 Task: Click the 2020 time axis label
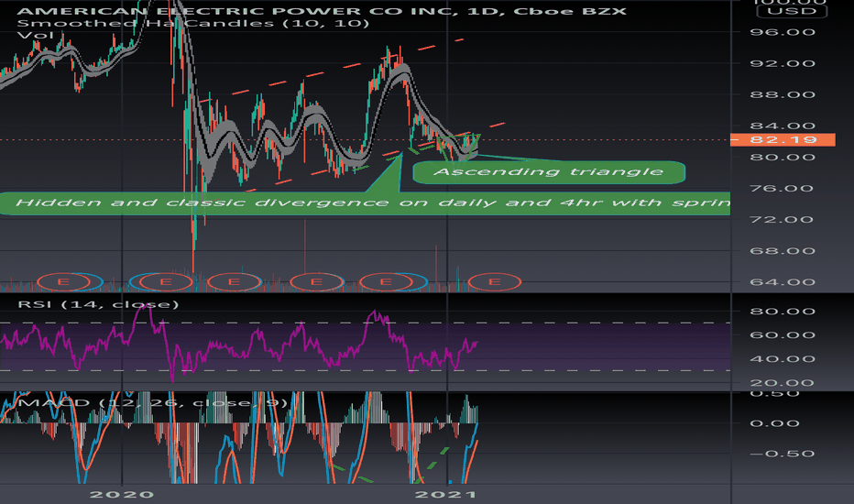122,495
